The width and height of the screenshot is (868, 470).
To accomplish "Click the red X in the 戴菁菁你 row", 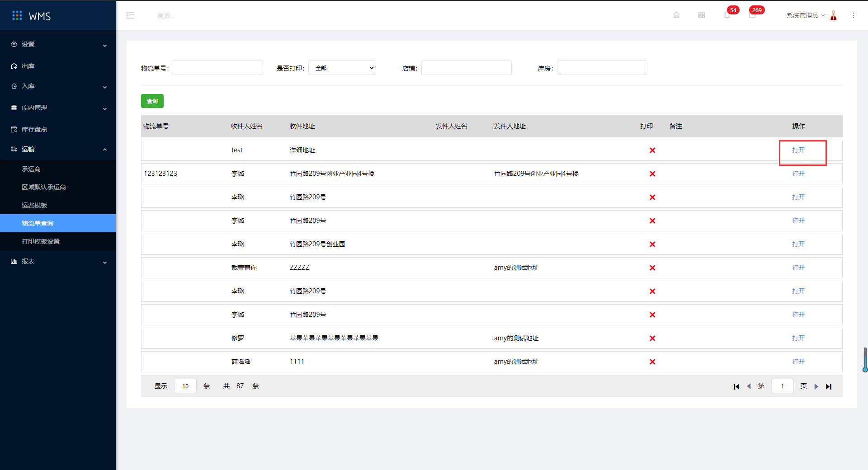I will coord(652,268).
